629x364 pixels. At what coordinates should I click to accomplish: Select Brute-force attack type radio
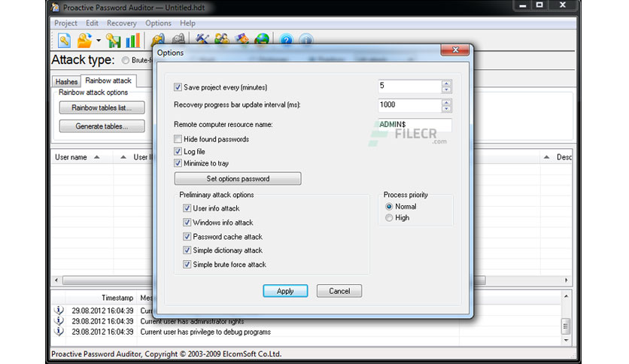(126, 60)
